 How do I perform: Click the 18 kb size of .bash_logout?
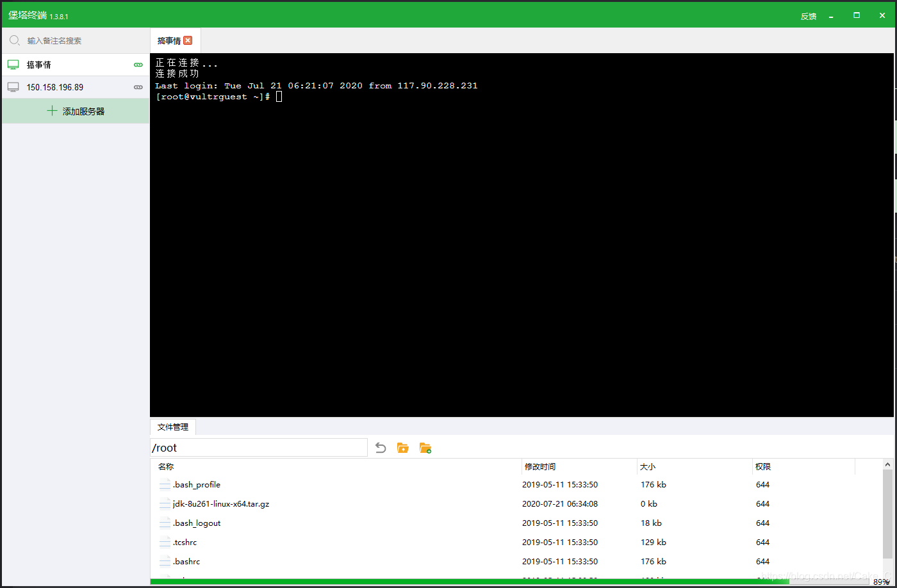click(x=651, y=523)
